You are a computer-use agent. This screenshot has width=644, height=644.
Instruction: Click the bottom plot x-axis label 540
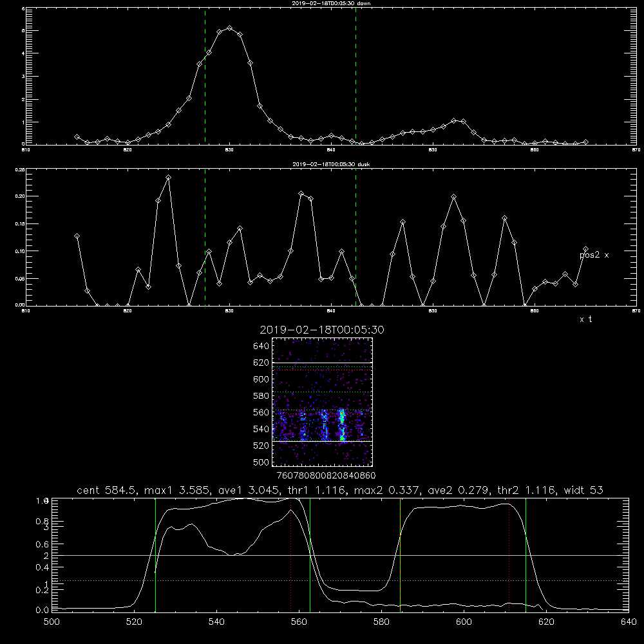pos(216,622)
